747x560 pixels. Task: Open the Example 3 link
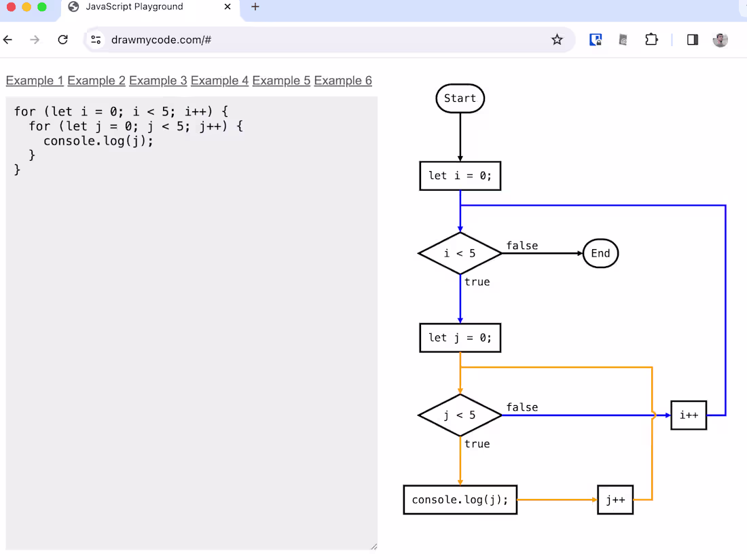pyautogui.click(x=158, y=80)
